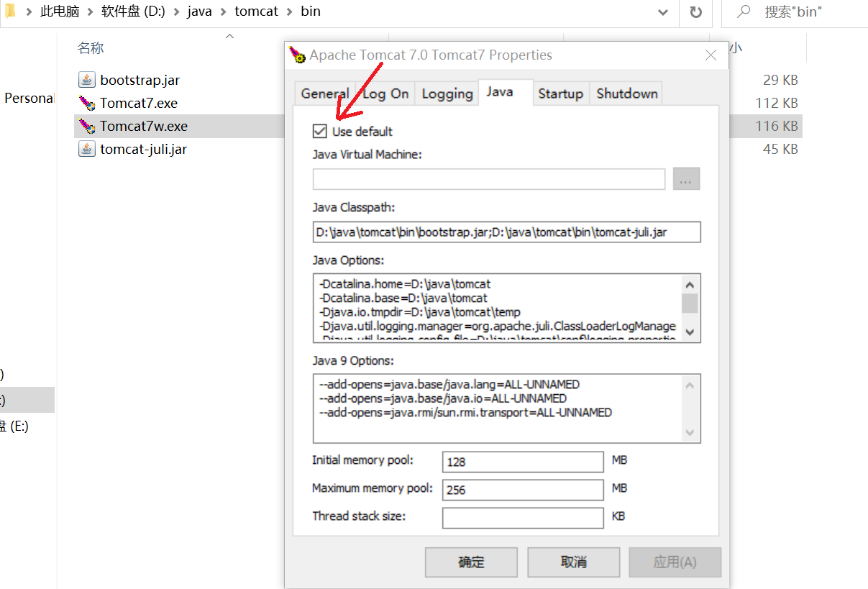The height and width of the screenshot is (589, 868).
Task: Expand the chevron after 此电脑 in breadcrumb
Action: click(90, 12)
